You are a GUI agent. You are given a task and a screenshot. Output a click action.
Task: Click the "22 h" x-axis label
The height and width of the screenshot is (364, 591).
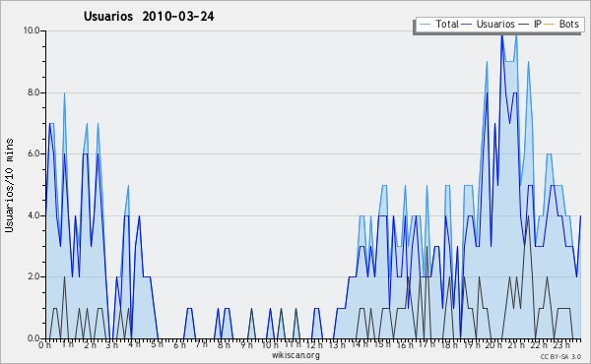[x=539, y=344]
